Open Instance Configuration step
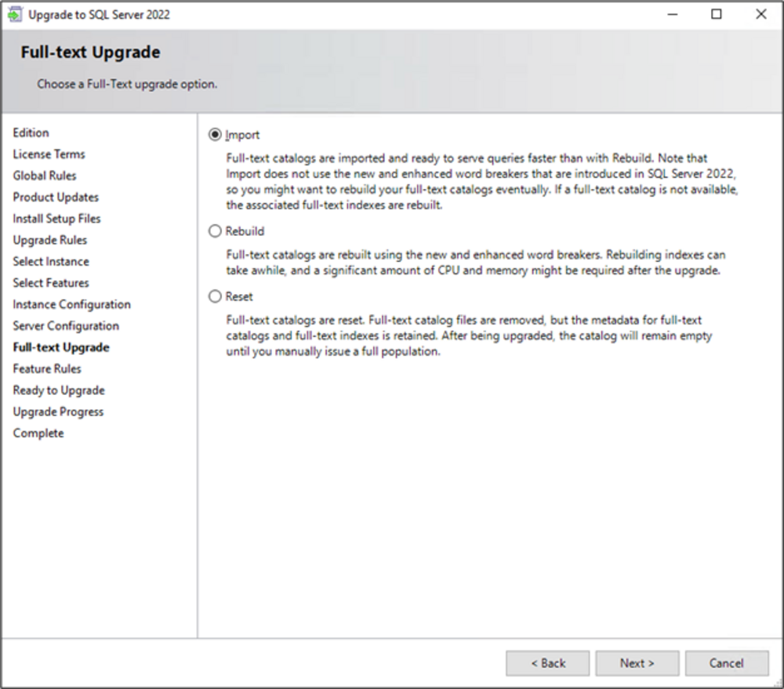Image resolution: width=784 pixels, height=689 pixels. coord(71,304)
